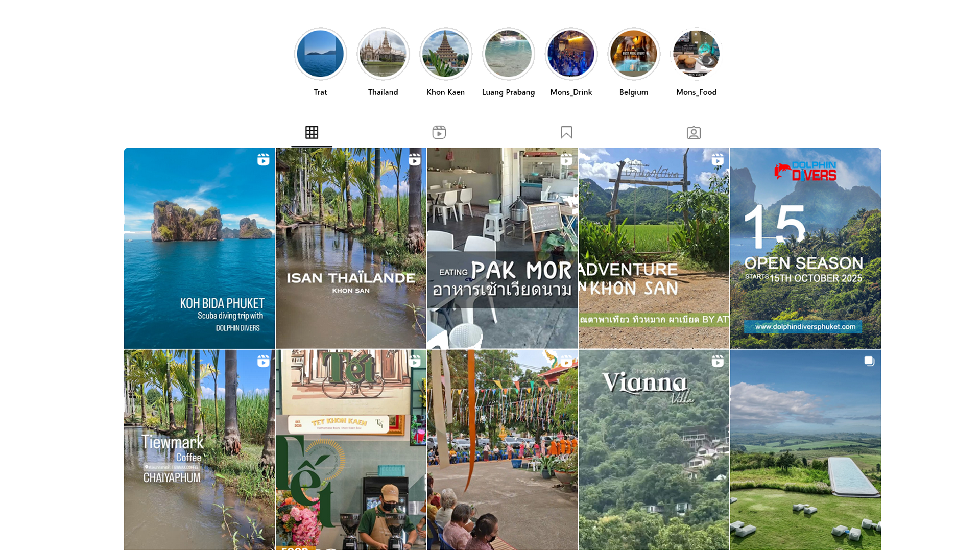Open the Thailand story highlight
The image size is (980, 551).
pyautogui.click(x=383, y=54)
